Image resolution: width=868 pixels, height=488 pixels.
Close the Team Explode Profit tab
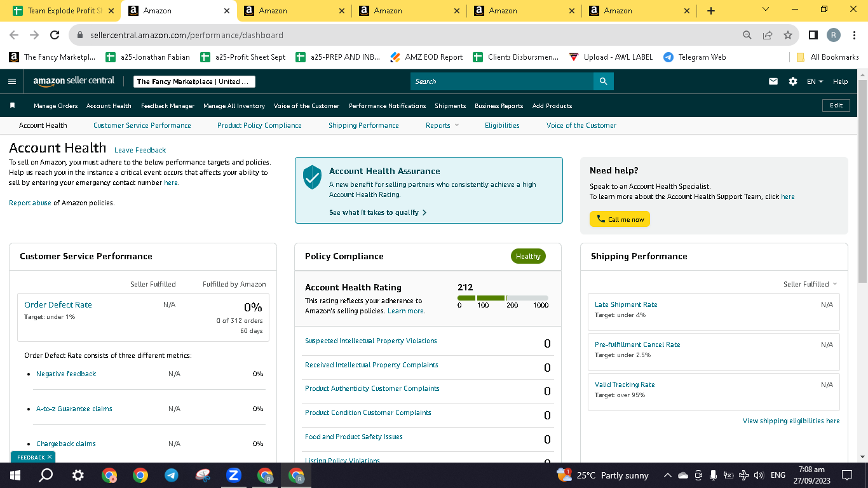point(111,11)
